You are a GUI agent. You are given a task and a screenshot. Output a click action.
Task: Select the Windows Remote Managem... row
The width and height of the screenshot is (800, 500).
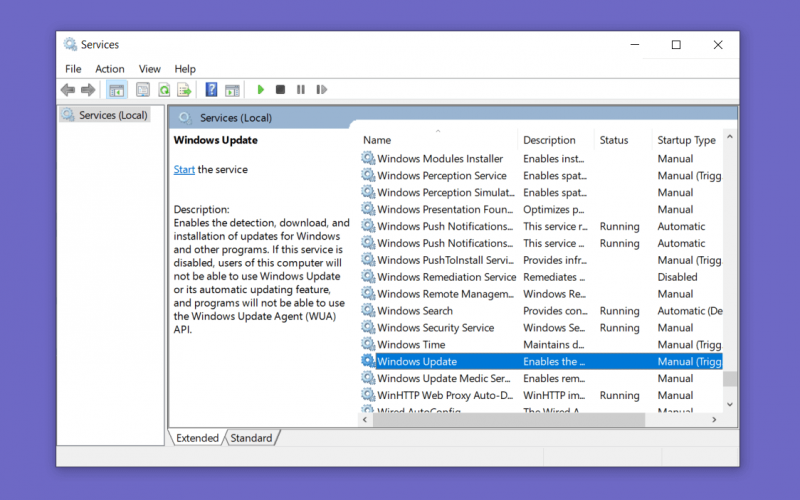(541, 293)
